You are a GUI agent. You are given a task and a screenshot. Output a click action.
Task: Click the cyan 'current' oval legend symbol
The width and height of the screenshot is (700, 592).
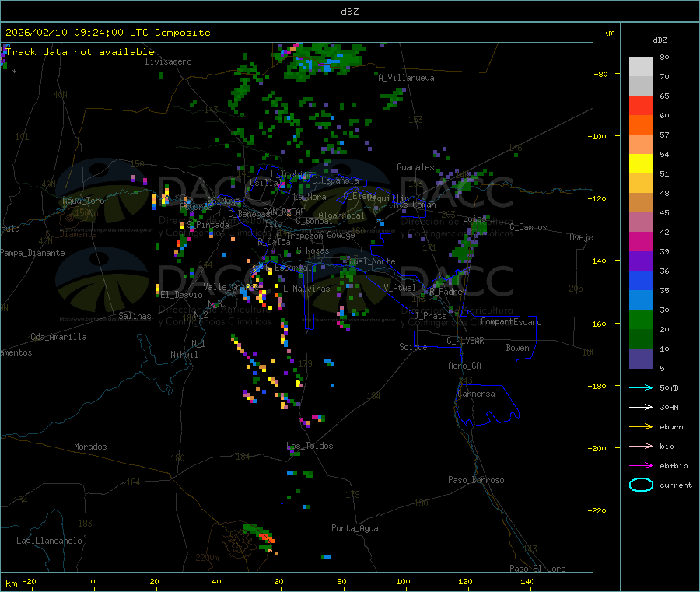pyautogui.click(x=641, y=485)
